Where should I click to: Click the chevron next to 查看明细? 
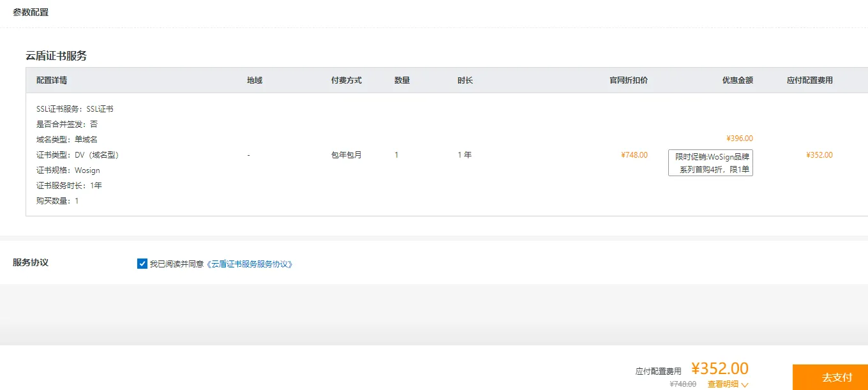click(x=745, y=385)
